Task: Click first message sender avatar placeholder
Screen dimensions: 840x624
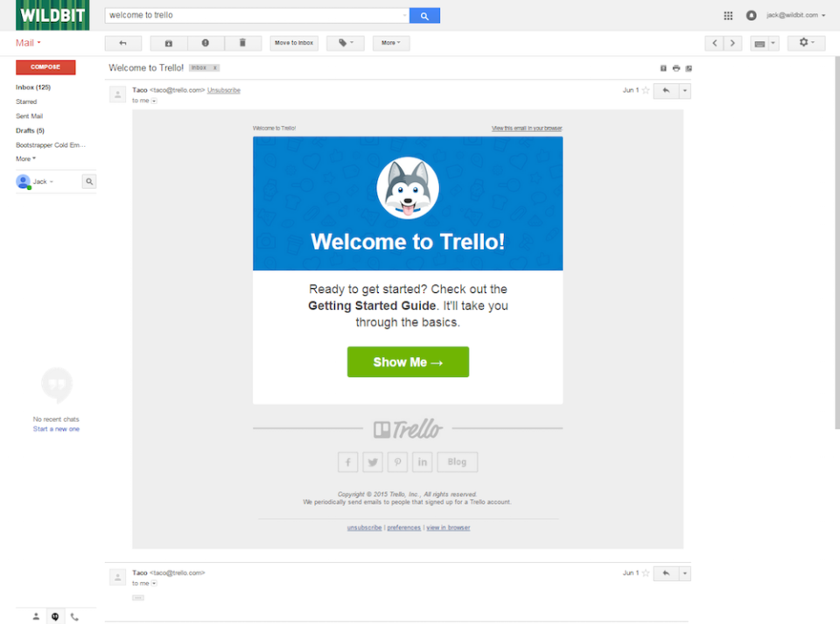Action: click(118, 95)
